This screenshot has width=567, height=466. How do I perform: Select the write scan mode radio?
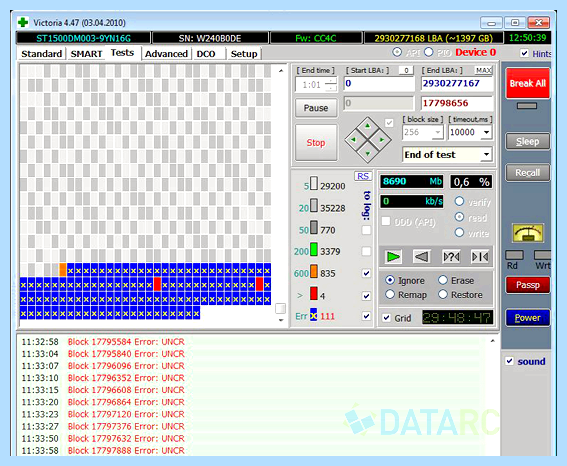click(459, 232)
